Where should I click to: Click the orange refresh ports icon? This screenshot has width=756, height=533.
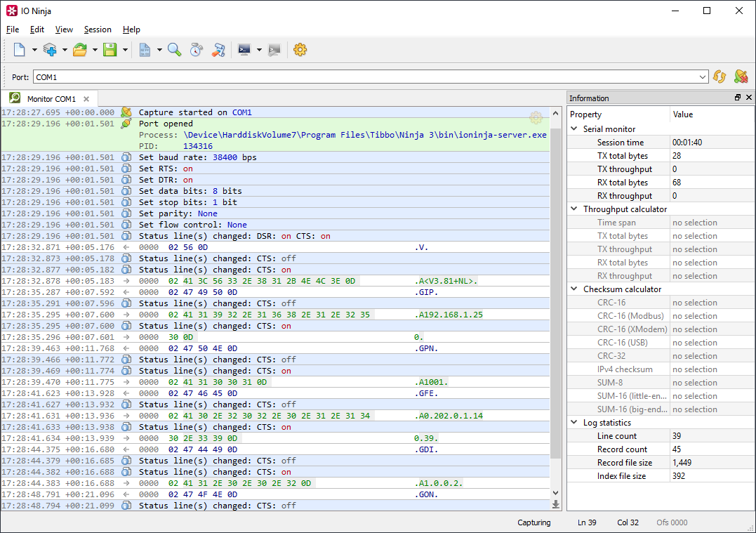pos(719,77)
